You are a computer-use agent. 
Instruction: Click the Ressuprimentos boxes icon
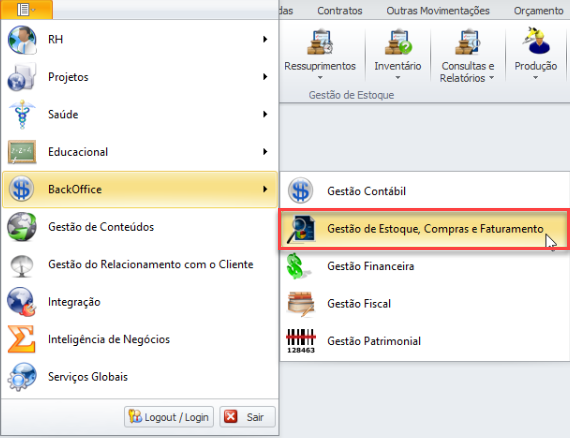(x=320, y=42)
